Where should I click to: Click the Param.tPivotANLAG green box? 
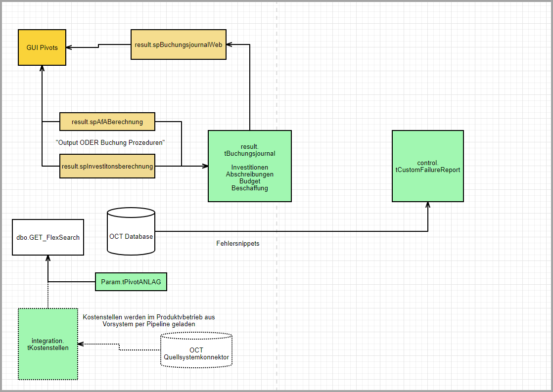tap(131, 282)
